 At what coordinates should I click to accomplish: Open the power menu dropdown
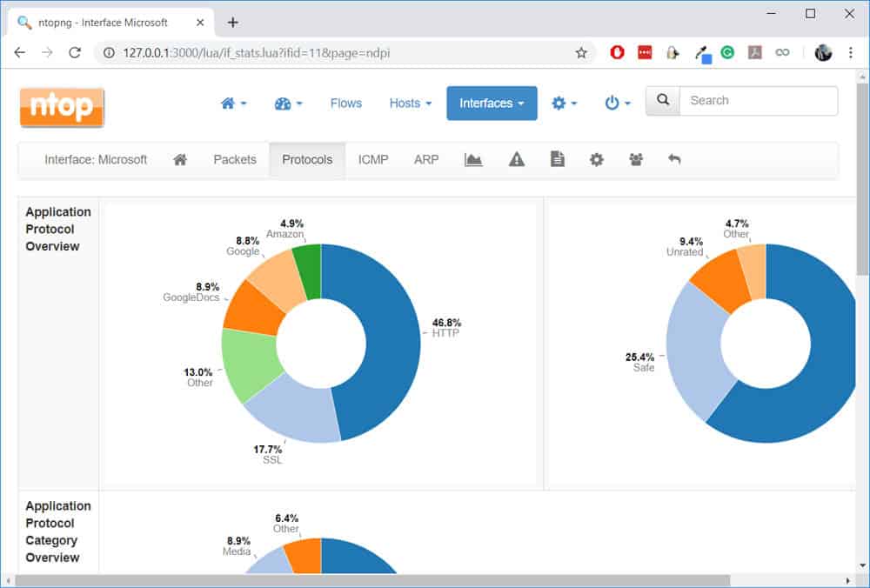pyautogui.click(x=618, y=104)
